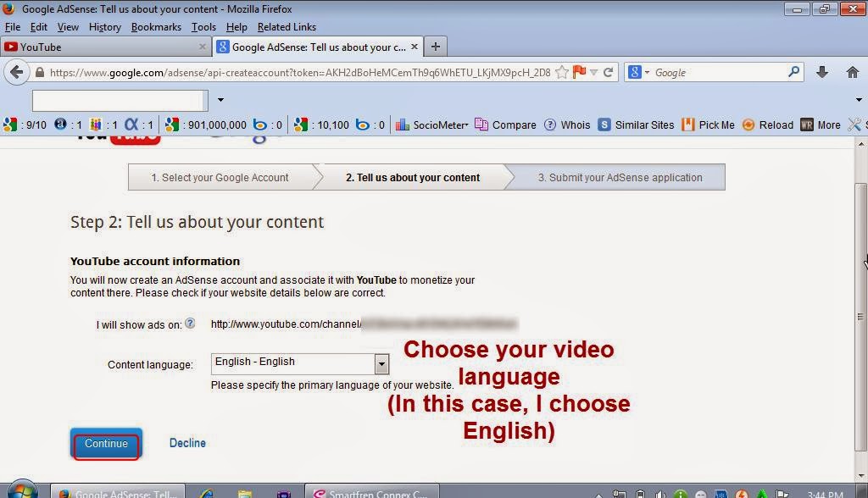Click the red flag icon in address bar
This screenshot has width=868, height=498.
click(x=579, y=72)
